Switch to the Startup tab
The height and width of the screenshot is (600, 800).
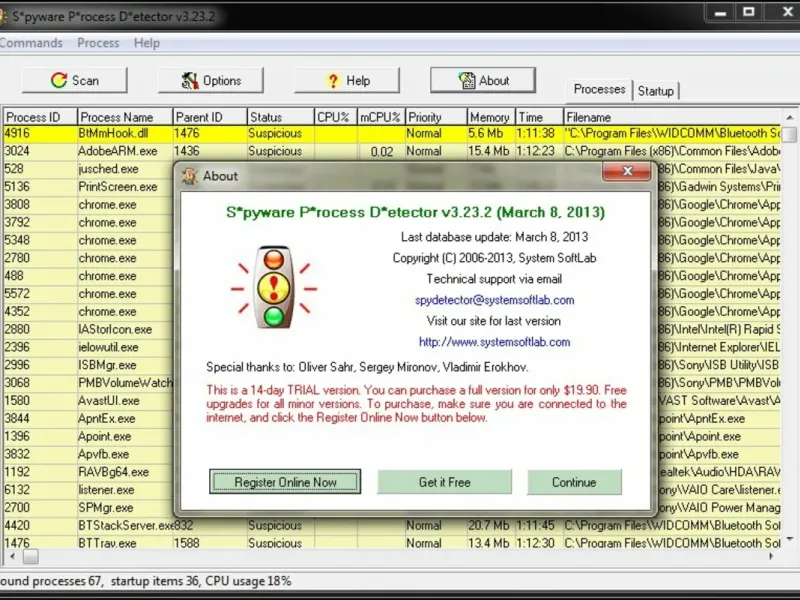click(x=656, y=91)
